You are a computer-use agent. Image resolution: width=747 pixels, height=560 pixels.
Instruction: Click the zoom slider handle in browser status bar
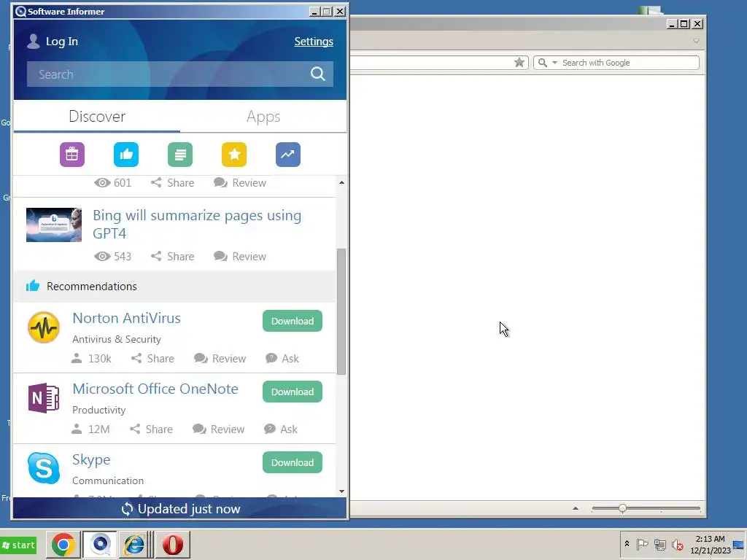click(x=623, y=508)
